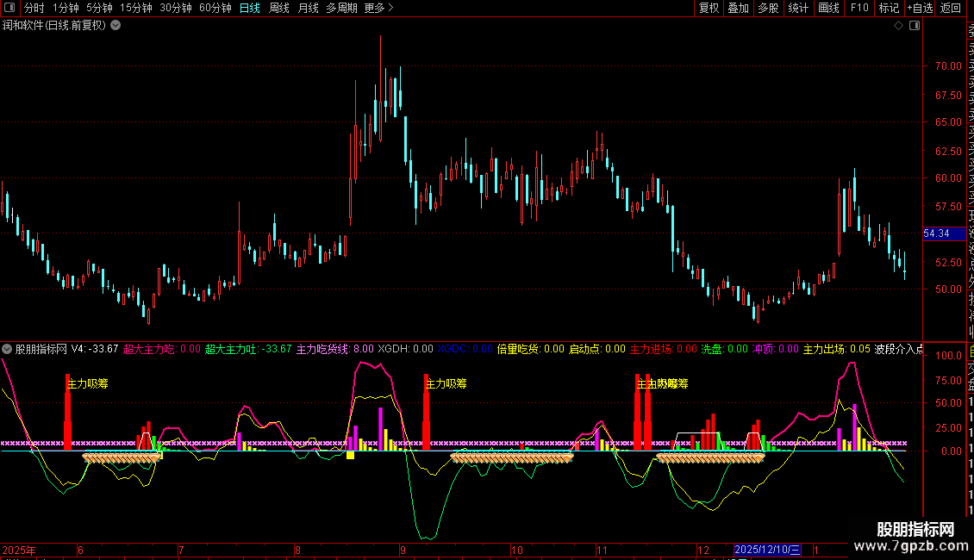
Task: Click the 2025/12/10 date marker on timeline
Action: click(x=768, y=549)
